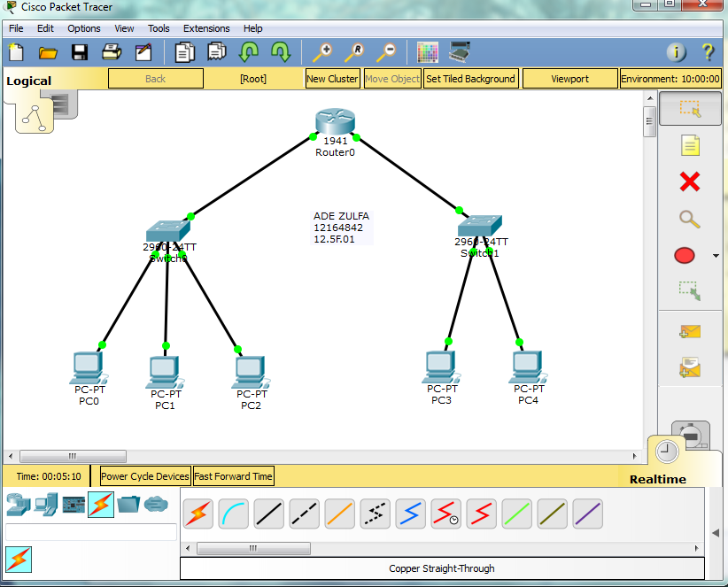Open the Extensions menu
The image size is (728, 587).
tap(206, 28)
